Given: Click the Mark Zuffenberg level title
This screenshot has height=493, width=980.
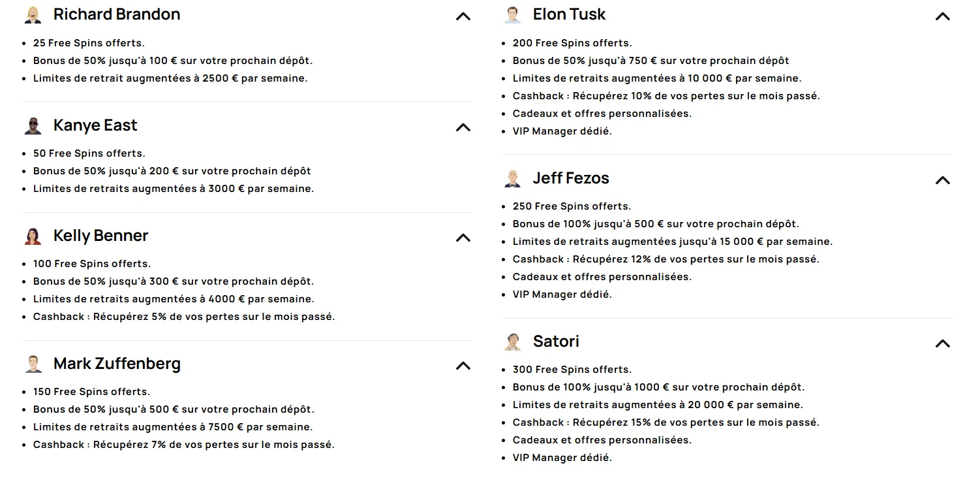Looking at the screenshot, I should click(117, 364).
